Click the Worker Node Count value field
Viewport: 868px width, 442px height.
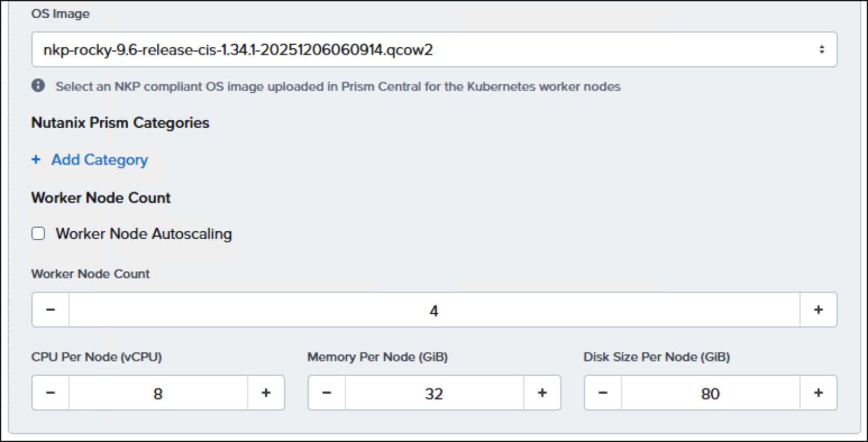pos(434,310)
